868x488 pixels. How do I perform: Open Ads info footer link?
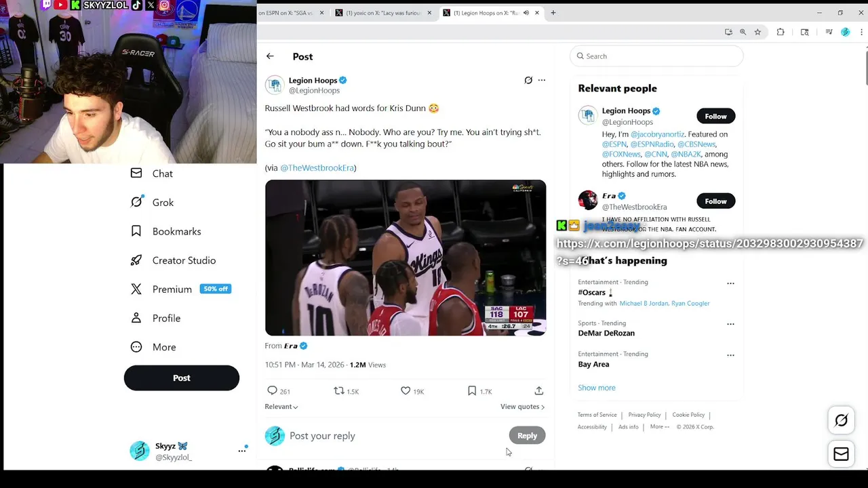click(629, 427)
